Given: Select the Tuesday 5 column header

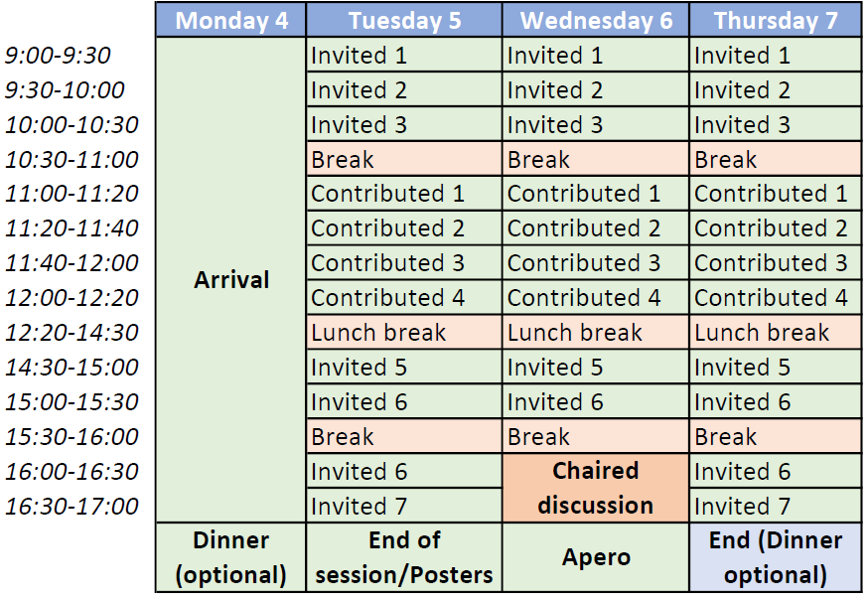Looking at the screenshot, I should 404,20.
